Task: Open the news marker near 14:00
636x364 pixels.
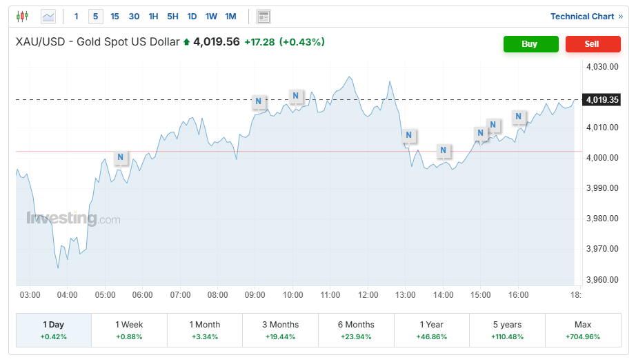Action: click(444, 150)
